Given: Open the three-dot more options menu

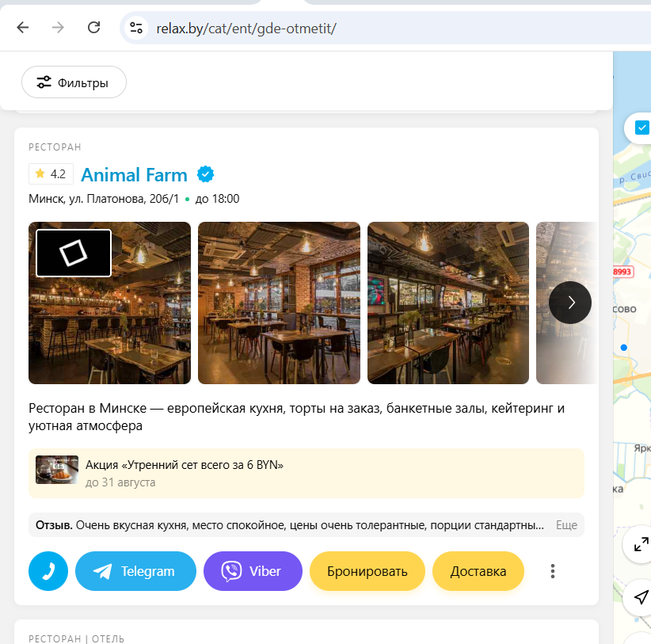Looking at the screenshot, I should [553, 571].
